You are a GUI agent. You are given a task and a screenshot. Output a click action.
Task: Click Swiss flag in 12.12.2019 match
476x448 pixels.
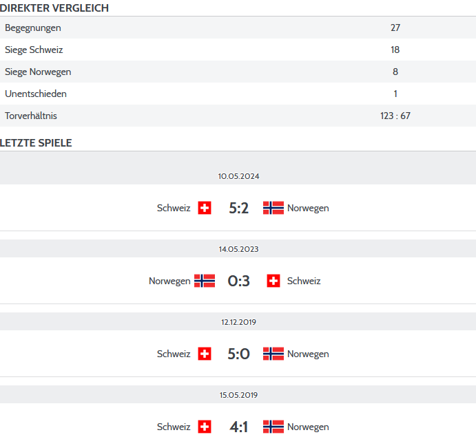pos(205,354)
